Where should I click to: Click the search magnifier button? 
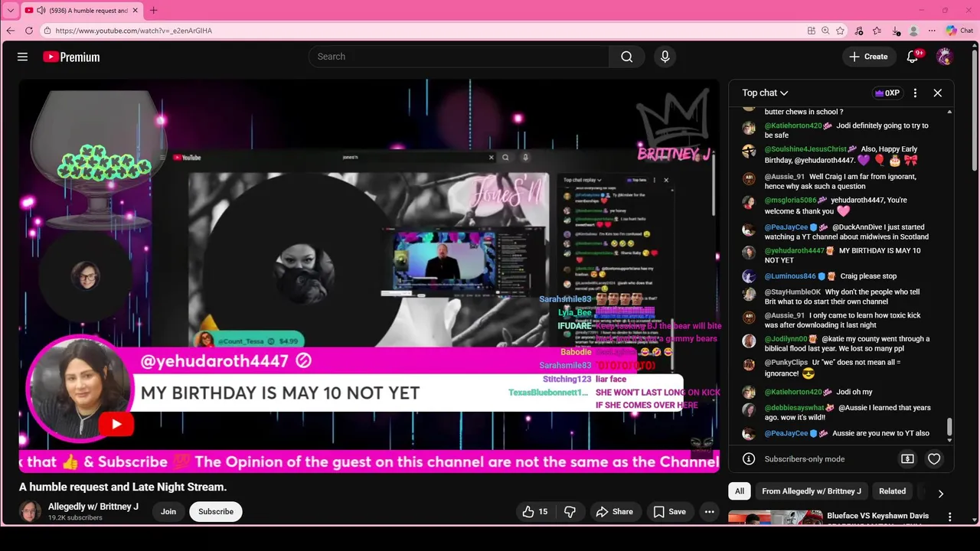click(x=627, y=57)
